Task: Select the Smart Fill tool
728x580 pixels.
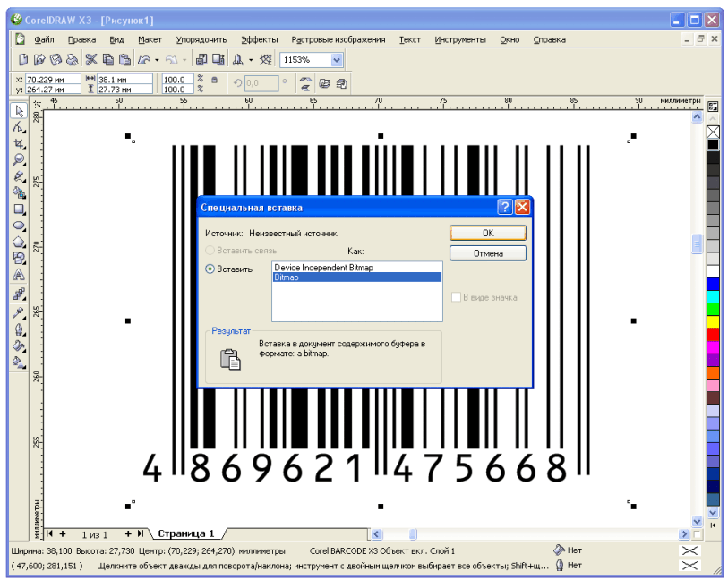Action: [x=19, y=192]
